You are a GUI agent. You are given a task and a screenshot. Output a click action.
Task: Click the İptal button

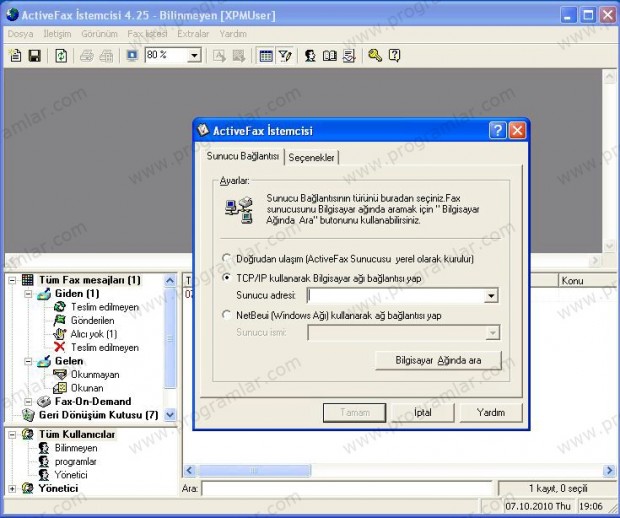[x=423, y=412]
